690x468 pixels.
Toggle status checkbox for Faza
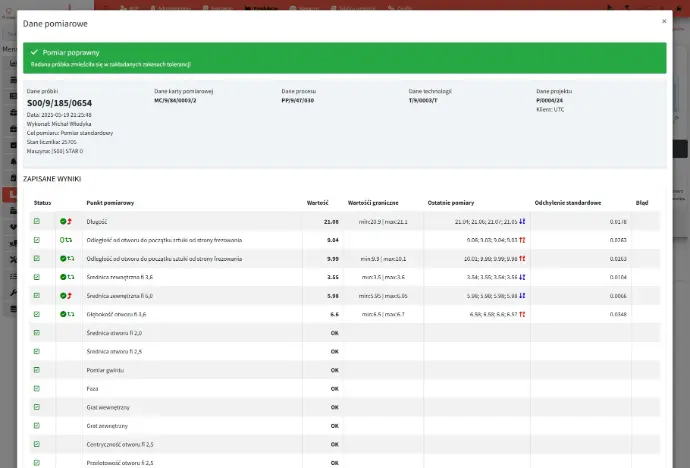(37, 388)
